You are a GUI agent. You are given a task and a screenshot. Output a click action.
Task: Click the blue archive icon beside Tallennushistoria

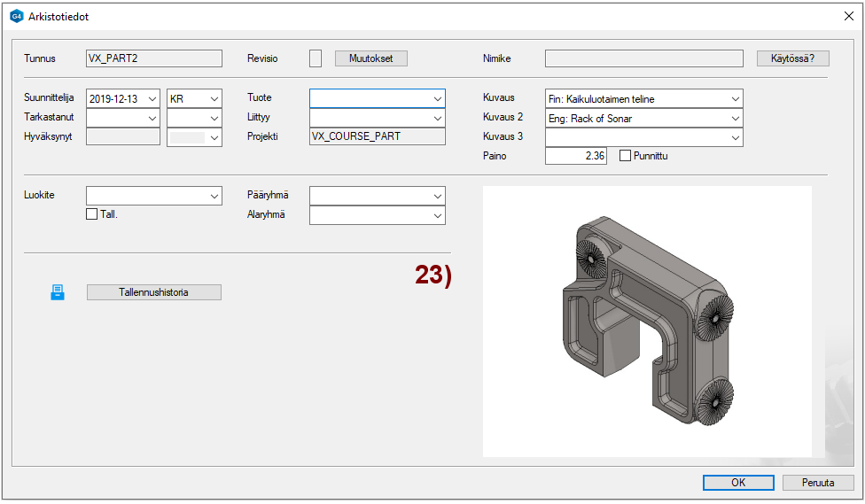pyautogui.click(x=58, y=292)
